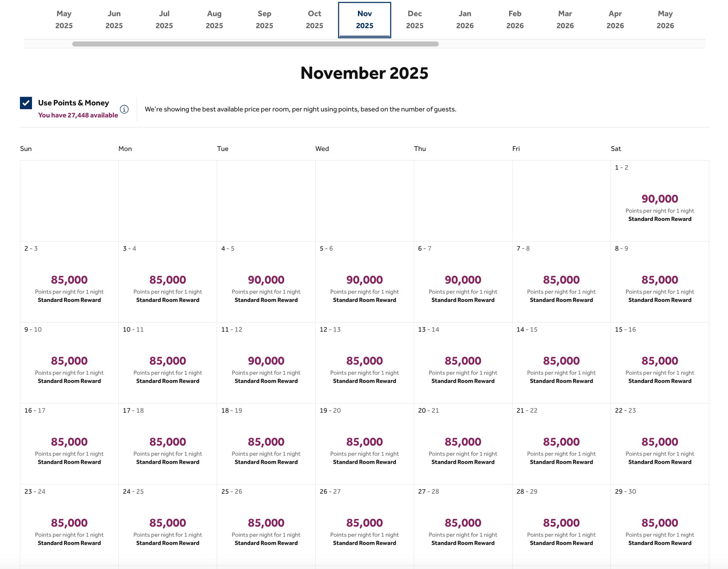728x569 pixels.
Task: Select the Nov 17 - 18 Monday cell
Action: (167, 444)
